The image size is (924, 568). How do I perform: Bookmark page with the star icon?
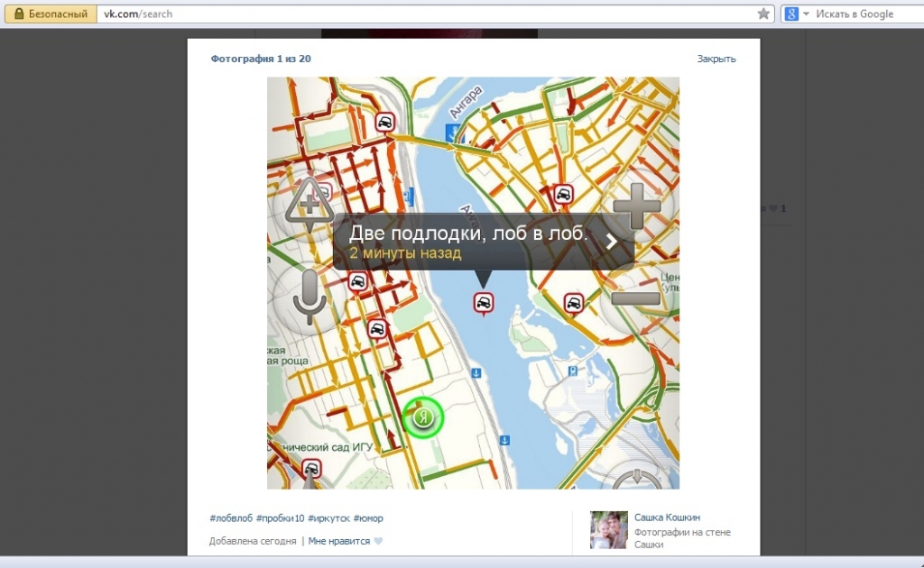point(763,14)
